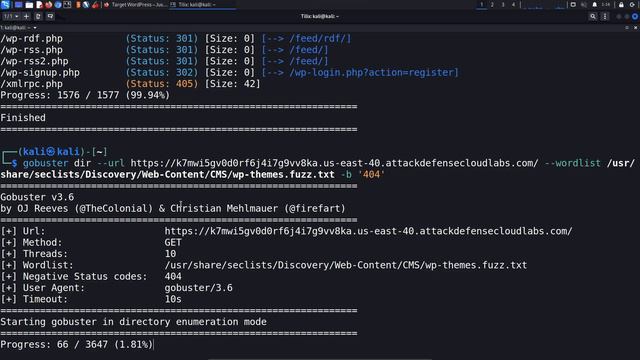Open the display indicator icon next to workspaces

tap(573, 4)
